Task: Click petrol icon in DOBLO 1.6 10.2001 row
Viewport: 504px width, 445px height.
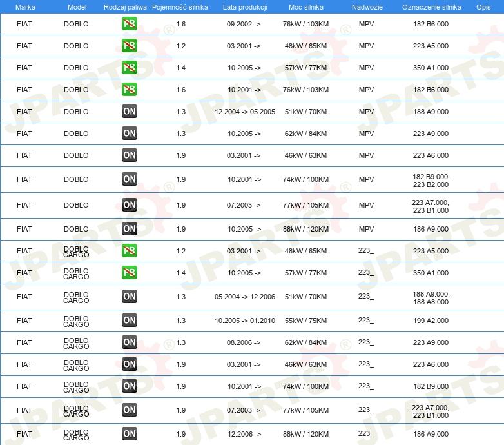Action: click(129, 90)
